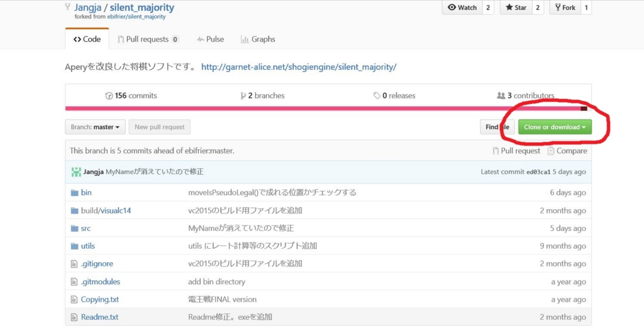Click "9 months ago" timestamp in utils row
This screenshot has width=644, height=330.
[563, 246]
